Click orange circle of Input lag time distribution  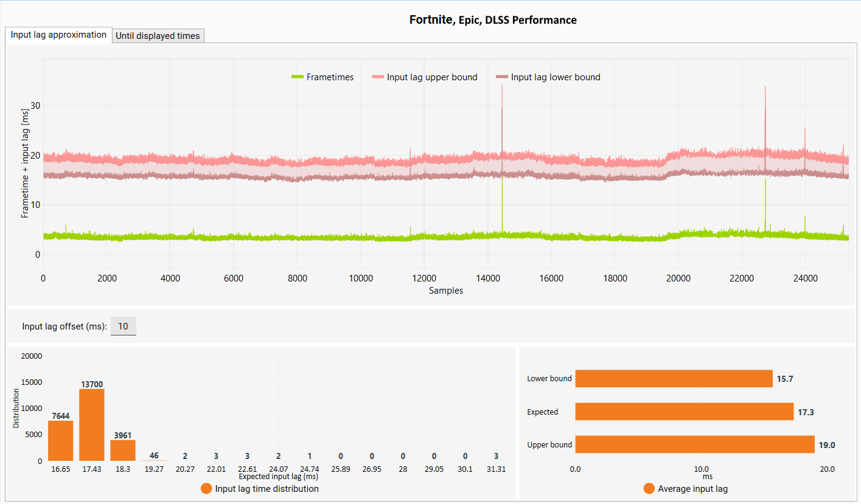point(206,489)
